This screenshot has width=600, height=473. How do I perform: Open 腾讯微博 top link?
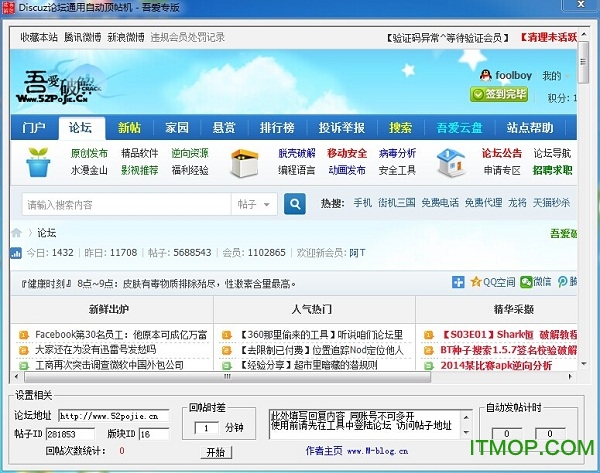pos(83,37)
